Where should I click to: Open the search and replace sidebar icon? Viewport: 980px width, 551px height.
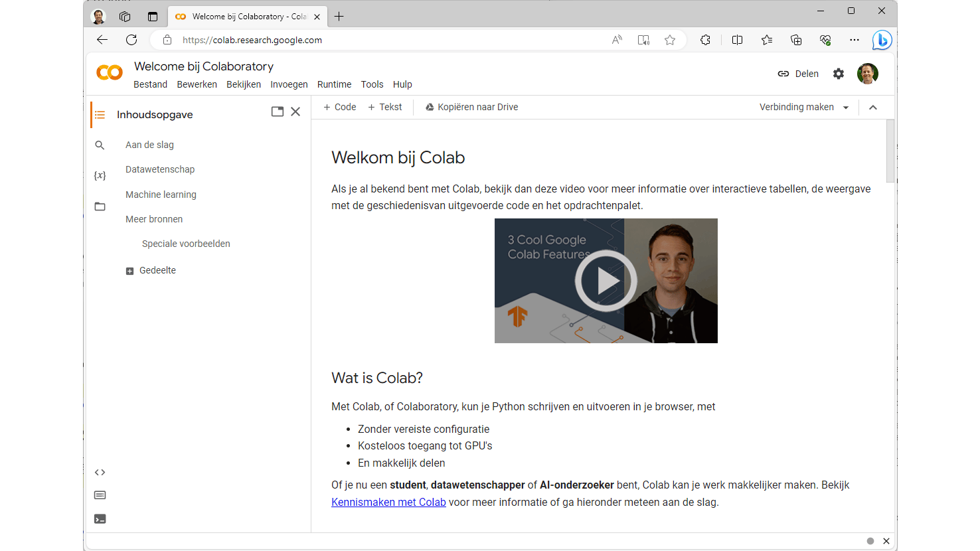click(x=100, y=145)
